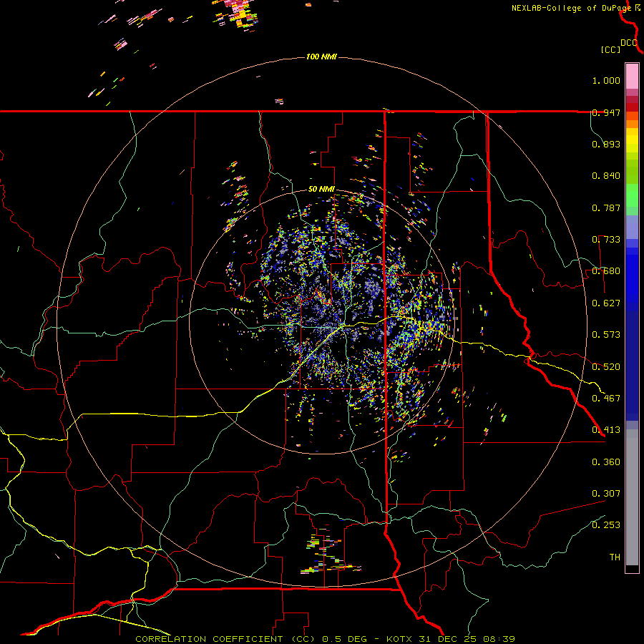
Task: Click the 0.627 scale value
Action: click(606, 303)
